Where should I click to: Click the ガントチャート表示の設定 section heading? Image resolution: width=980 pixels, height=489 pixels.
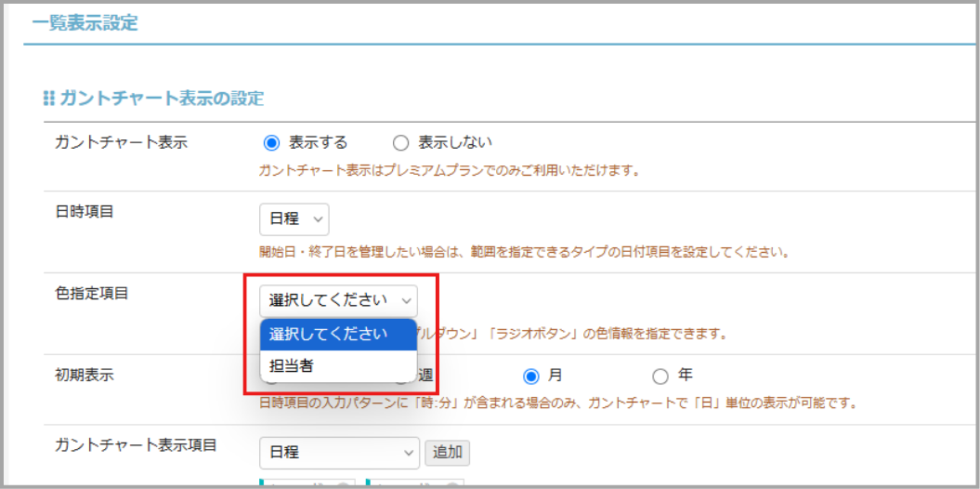pos(162,99)
